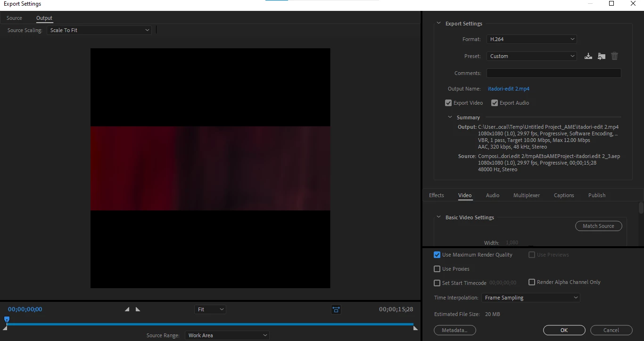Click the playhead marker on the timeline
Image resolution: width=644 pixels, height=341 pixels.
pyautogui.click(x=7, y=320)
